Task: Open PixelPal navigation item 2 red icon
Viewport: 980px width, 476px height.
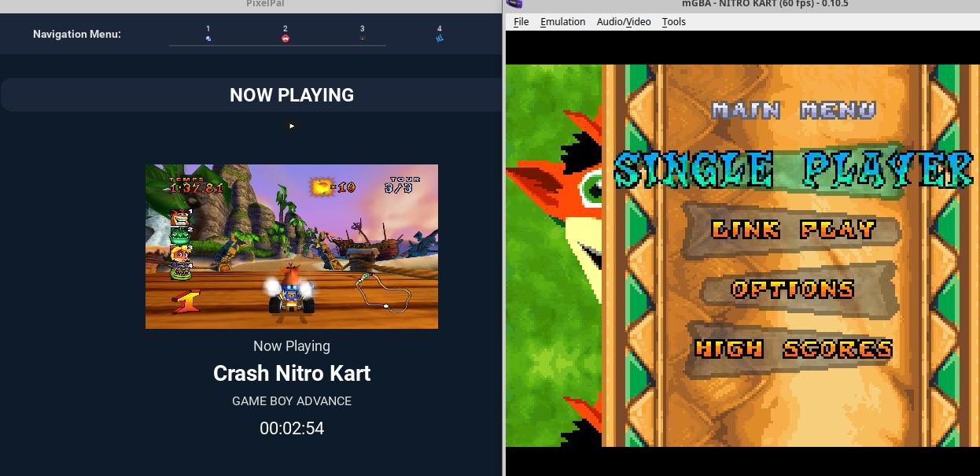Action: 286,37
